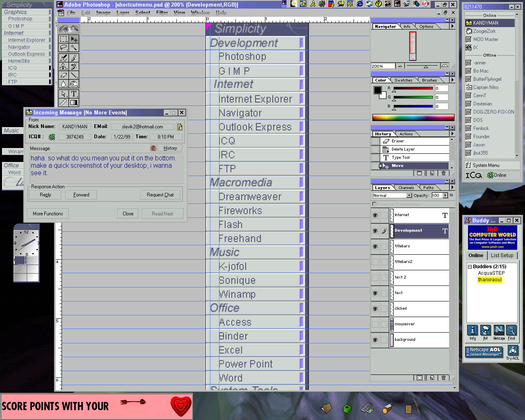Select the Paintbrush tool
This screenshot has width=525, height=420.
pos(74,58)
